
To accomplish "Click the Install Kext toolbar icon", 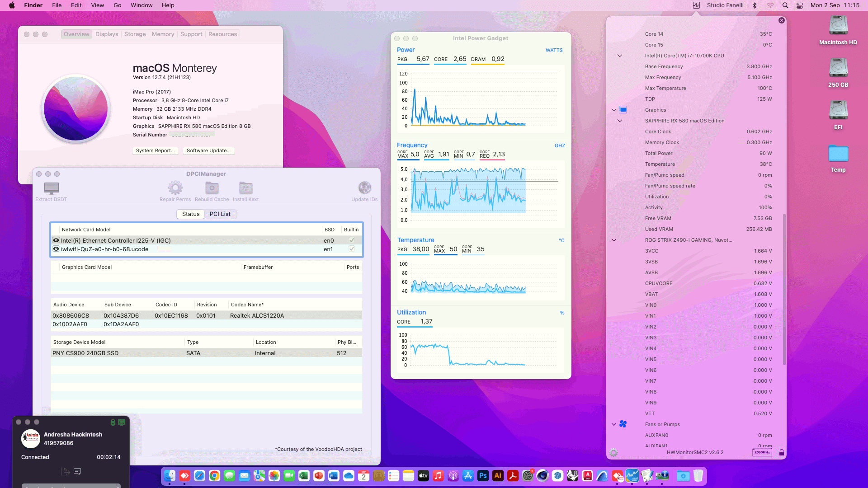I will click(x=245, y=188).
